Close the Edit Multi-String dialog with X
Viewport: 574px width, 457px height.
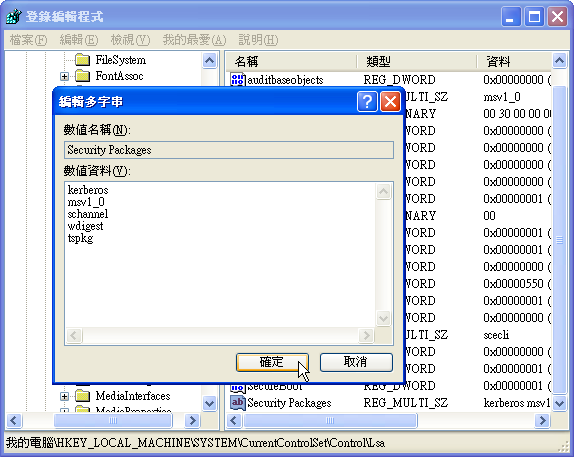tap(390, 101)
